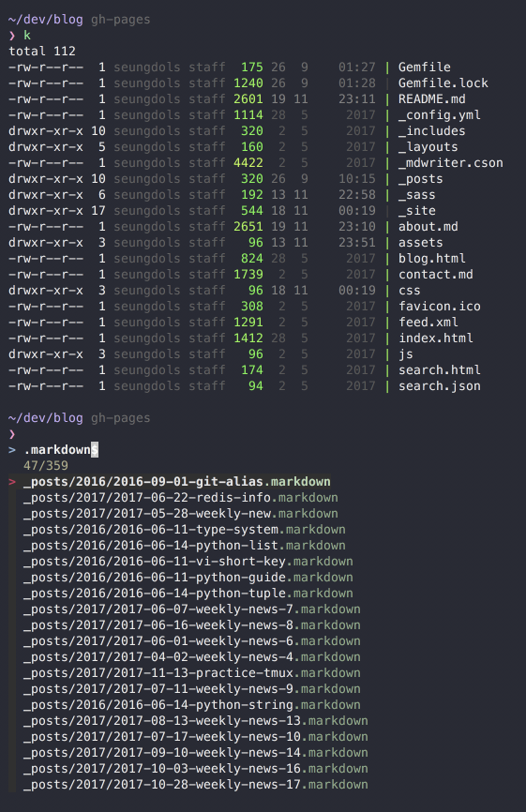Select the 2016-09-01-git-alias.markdown result
Viewport: 526px width, 812px height.
click(x=176, y=482)
